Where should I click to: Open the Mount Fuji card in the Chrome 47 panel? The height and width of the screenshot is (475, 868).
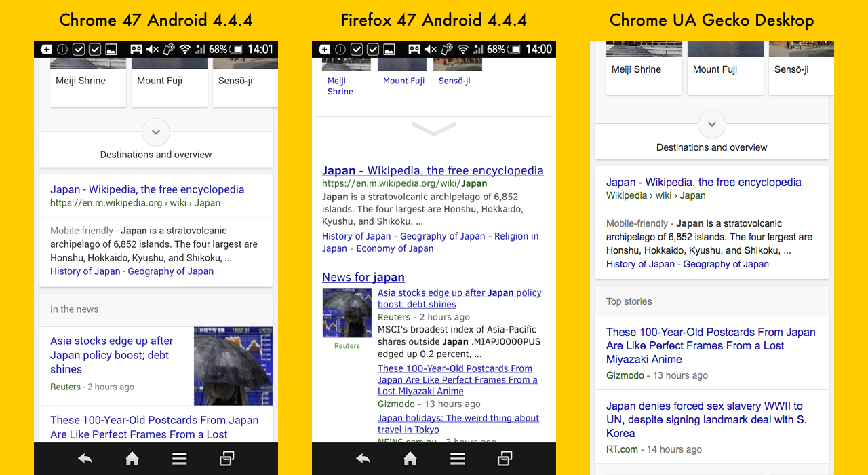[x=170, y=82]
